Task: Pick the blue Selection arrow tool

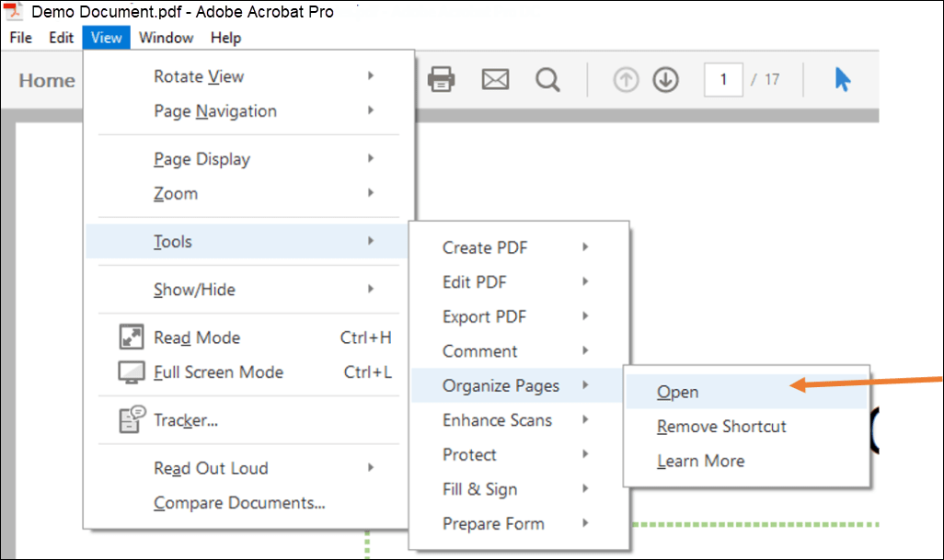Action: coord(843,79)
